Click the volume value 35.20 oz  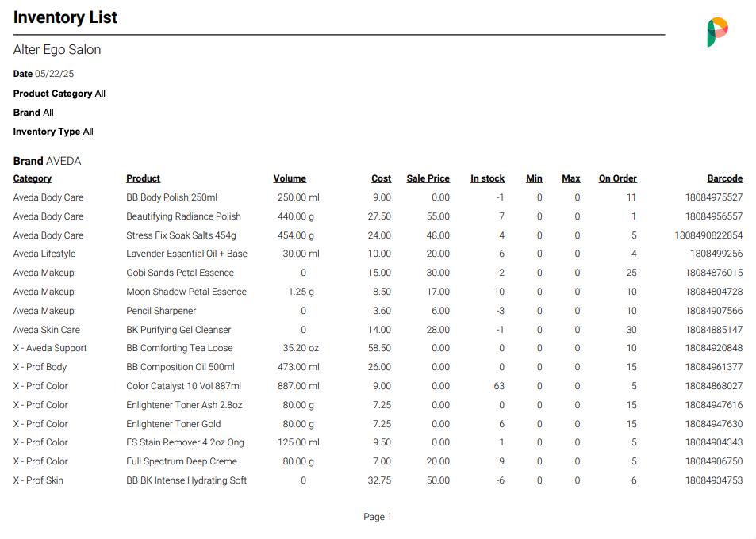tap(301, 348)
